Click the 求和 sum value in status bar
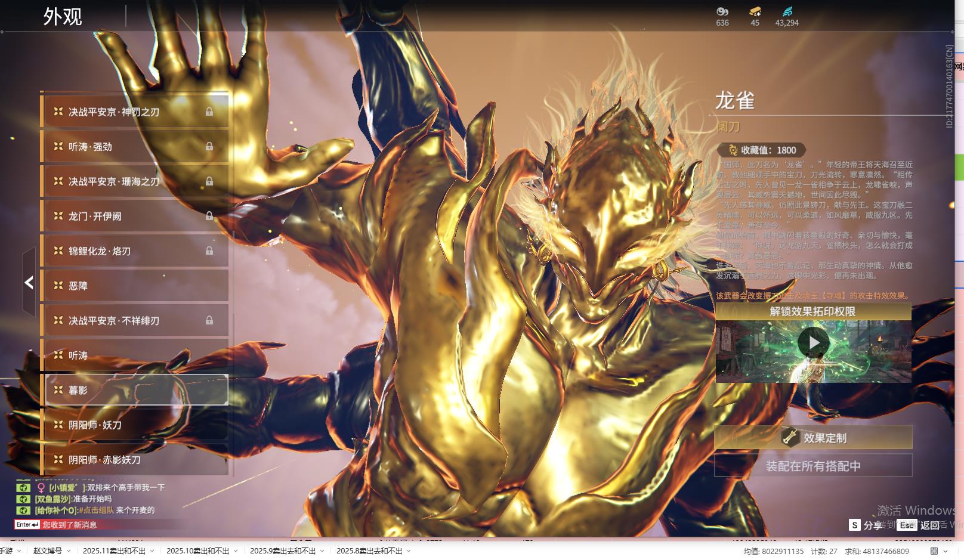 (877, 551)
